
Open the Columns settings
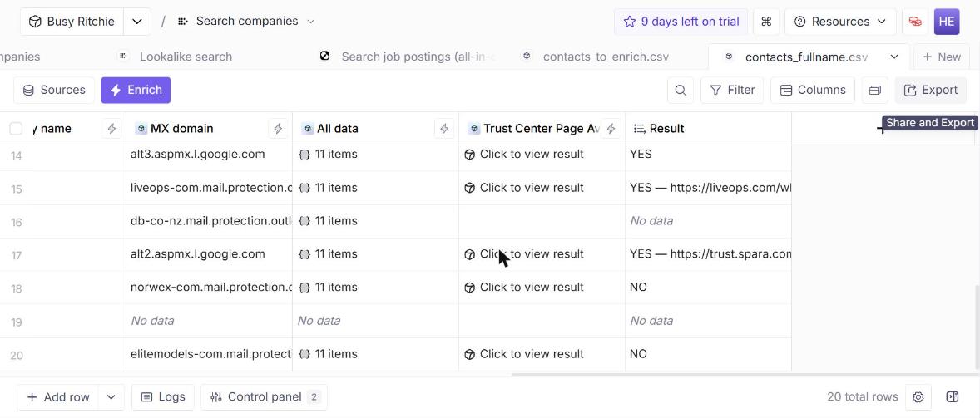pyautogui.click(x=813, y=91)
